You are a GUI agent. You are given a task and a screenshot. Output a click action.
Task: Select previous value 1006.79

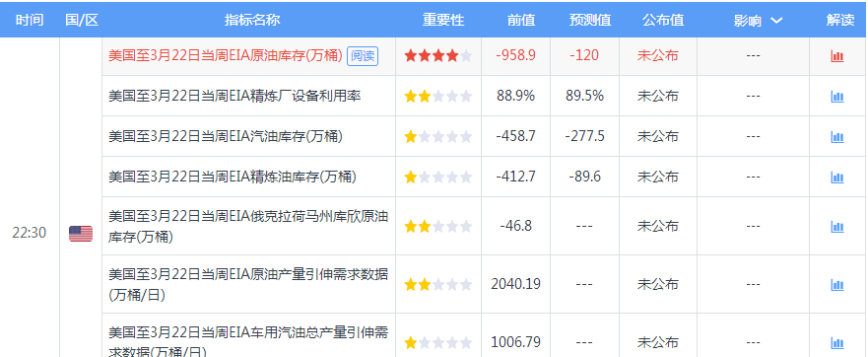pyautogui.click(x=515, y=342)
